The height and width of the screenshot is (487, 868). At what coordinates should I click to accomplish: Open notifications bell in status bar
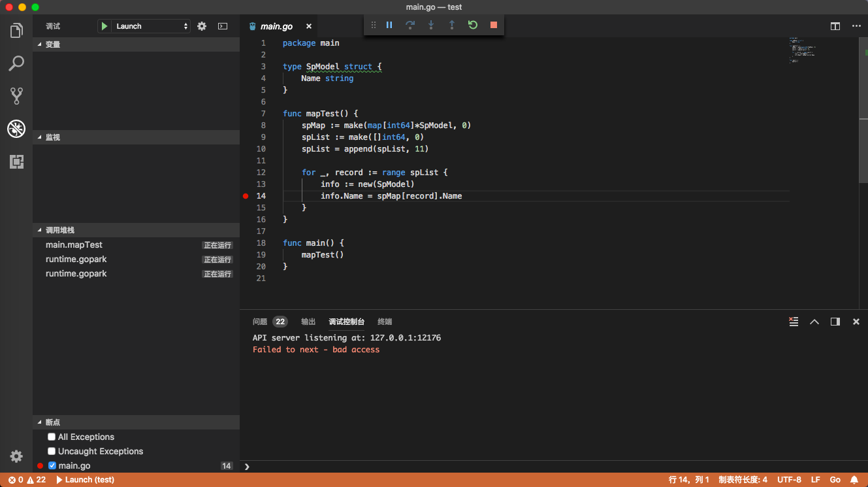(x=854, y=480)
